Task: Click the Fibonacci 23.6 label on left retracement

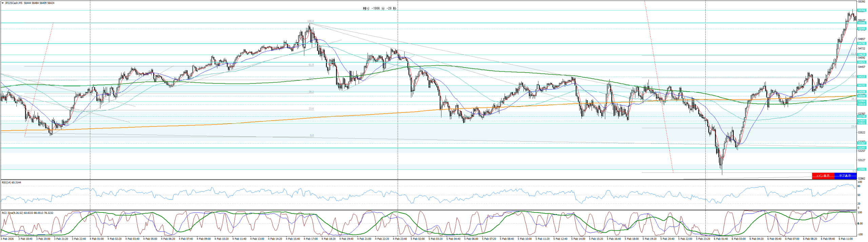Action: [311, 109]
